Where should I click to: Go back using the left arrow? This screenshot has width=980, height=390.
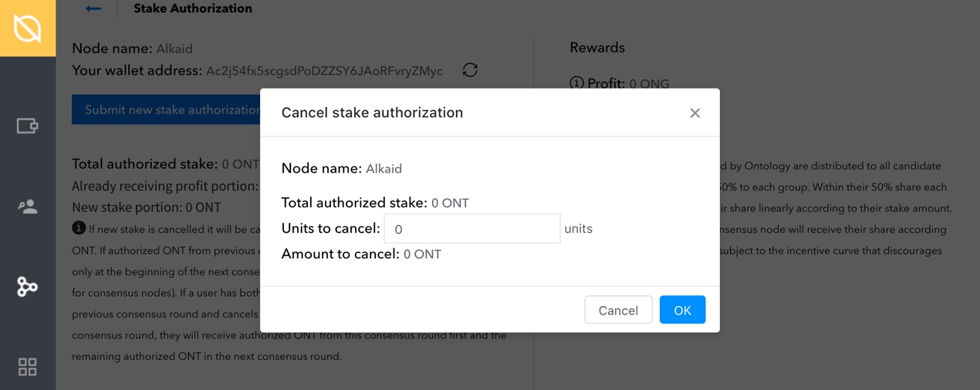(x=93, y=8)
